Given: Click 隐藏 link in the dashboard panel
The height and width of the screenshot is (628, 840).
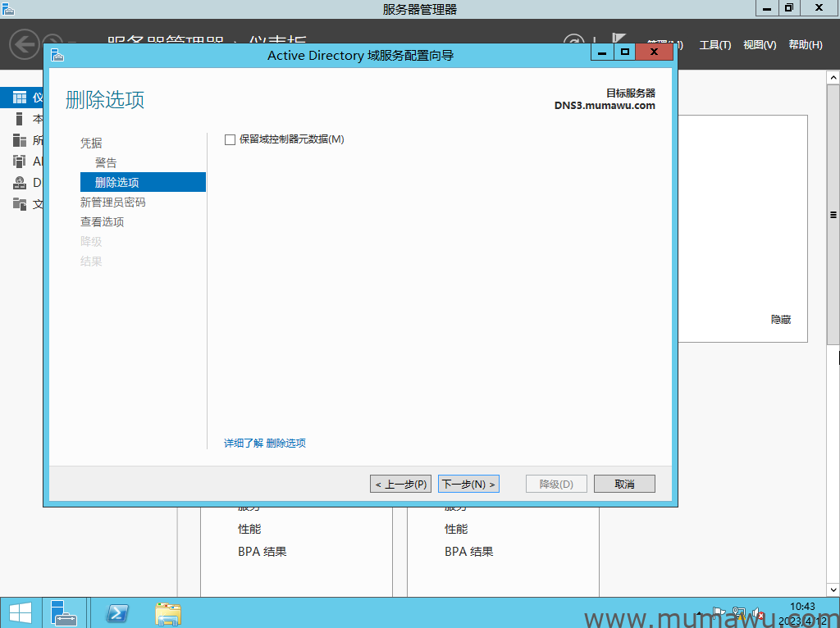Looking at the screenshot, I should tap(781, 320).
